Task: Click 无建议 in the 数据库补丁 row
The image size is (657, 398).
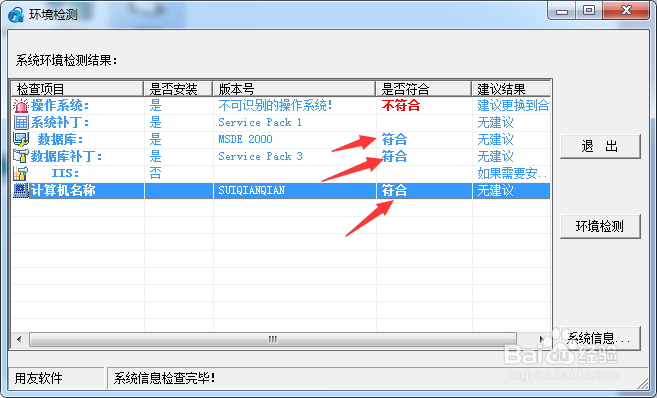Action: (495, 156)
